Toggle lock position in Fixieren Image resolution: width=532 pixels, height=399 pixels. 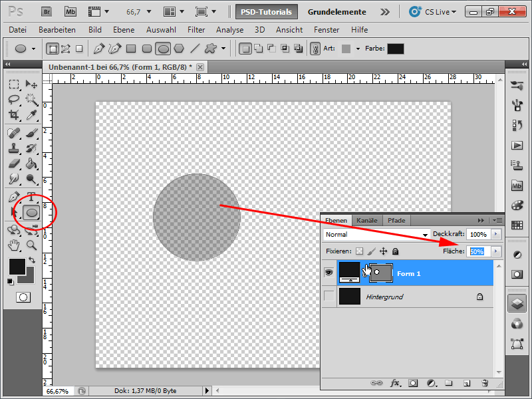point(384,251)
